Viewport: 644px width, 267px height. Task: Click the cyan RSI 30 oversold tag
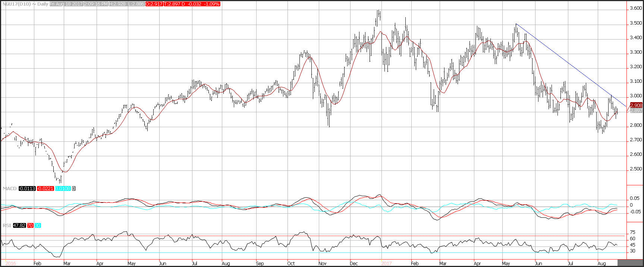coord(38,226)
